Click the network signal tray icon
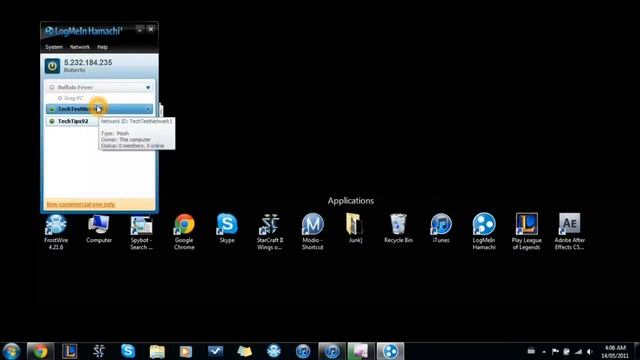The image size is (640, 360). [x=578, y=351]
